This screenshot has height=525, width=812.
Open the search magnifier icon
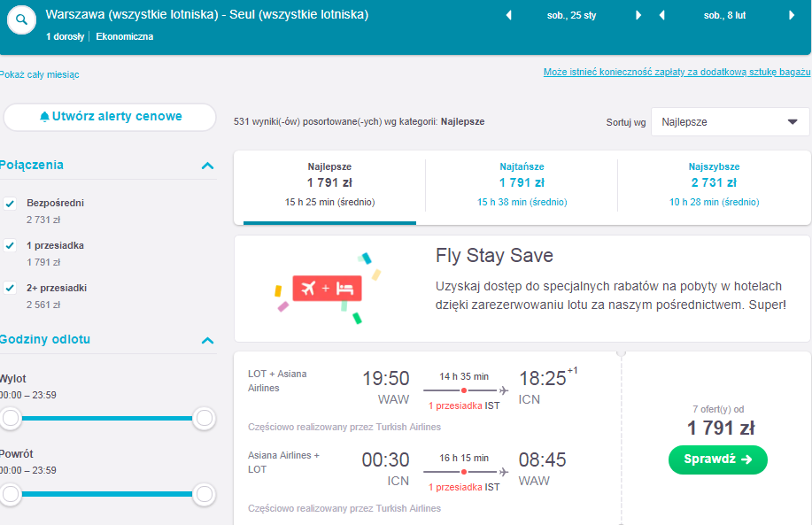21,20
